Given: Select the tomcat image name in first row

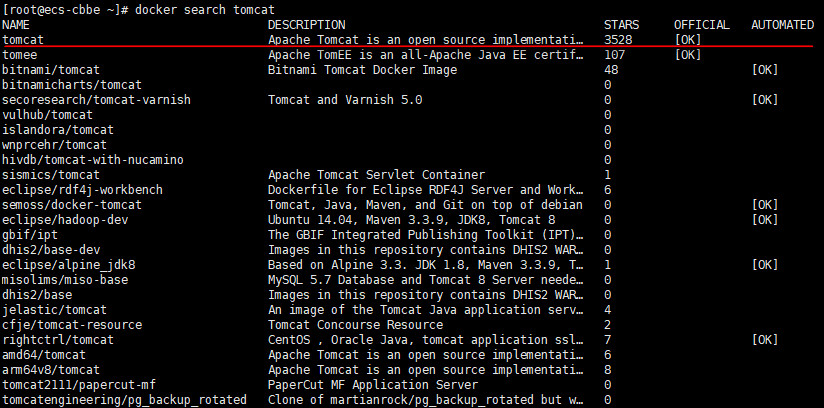Looking at the screenshot, I should [x=23, y=39].
